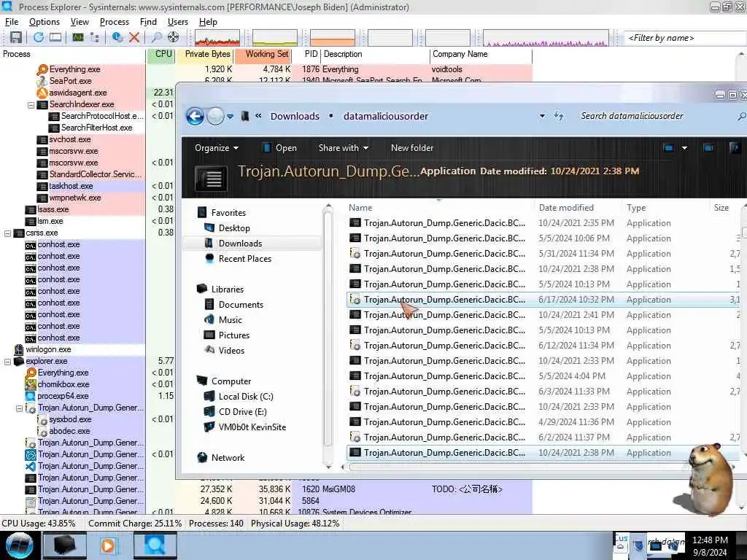Open the recent pages dropdown arrow

pyautogui.click(x=230, y=116)
